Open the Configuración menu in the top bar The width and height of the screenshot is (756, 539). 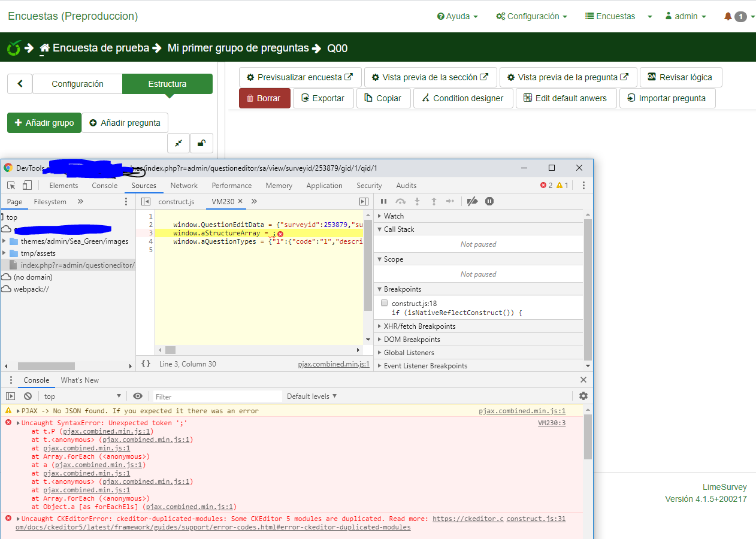(531, 16)
